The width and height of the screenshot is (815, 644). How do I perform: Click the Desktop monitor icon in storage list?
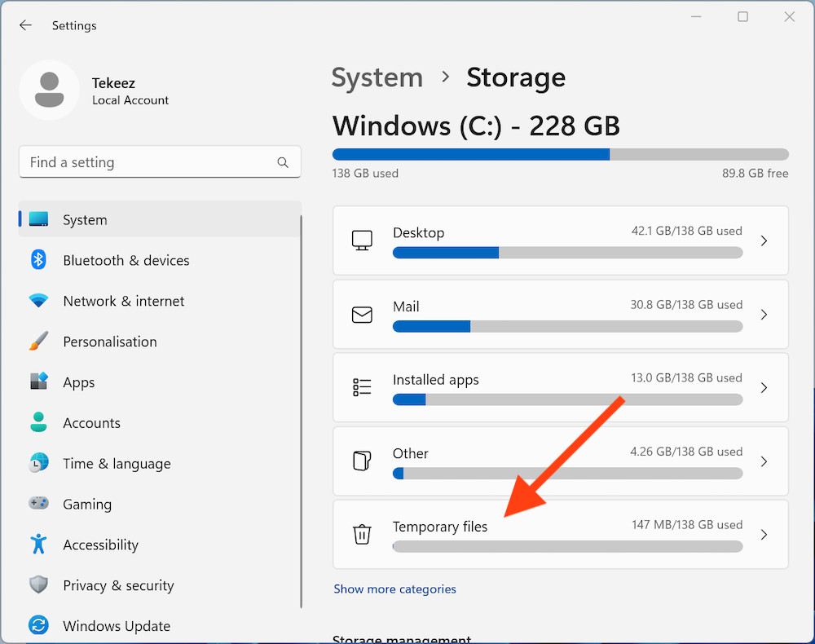(x=362, y=240)
